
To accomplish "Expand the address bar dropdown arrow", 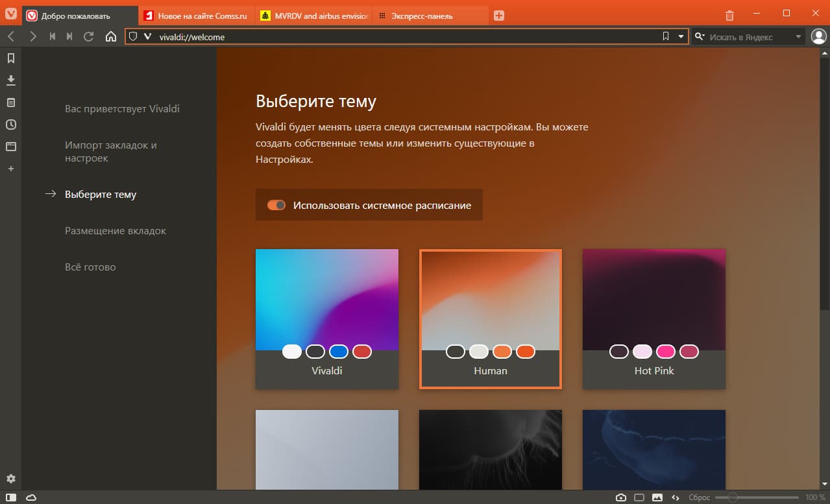I will [681, 37].
